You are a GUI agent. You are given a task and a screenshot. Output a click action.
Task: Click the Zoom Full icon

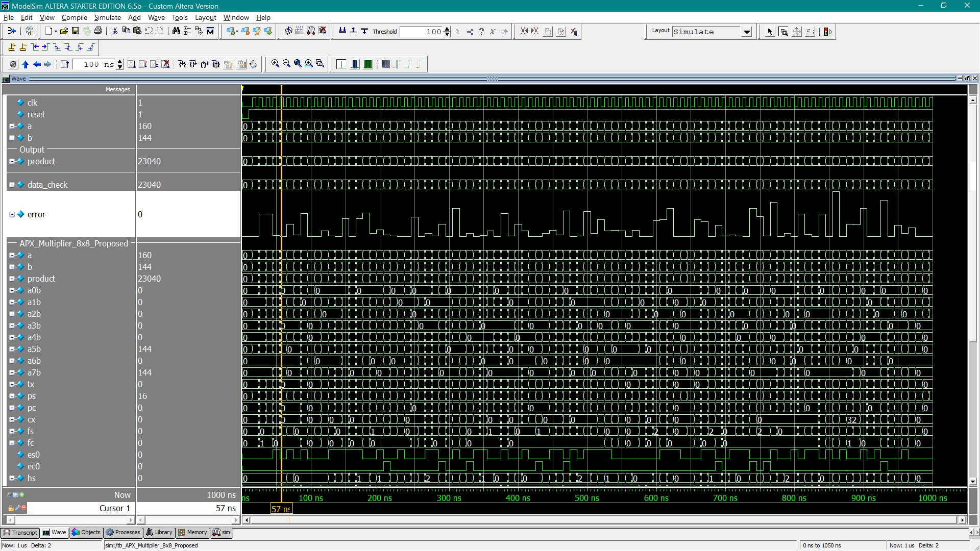(x=298, y=64)
